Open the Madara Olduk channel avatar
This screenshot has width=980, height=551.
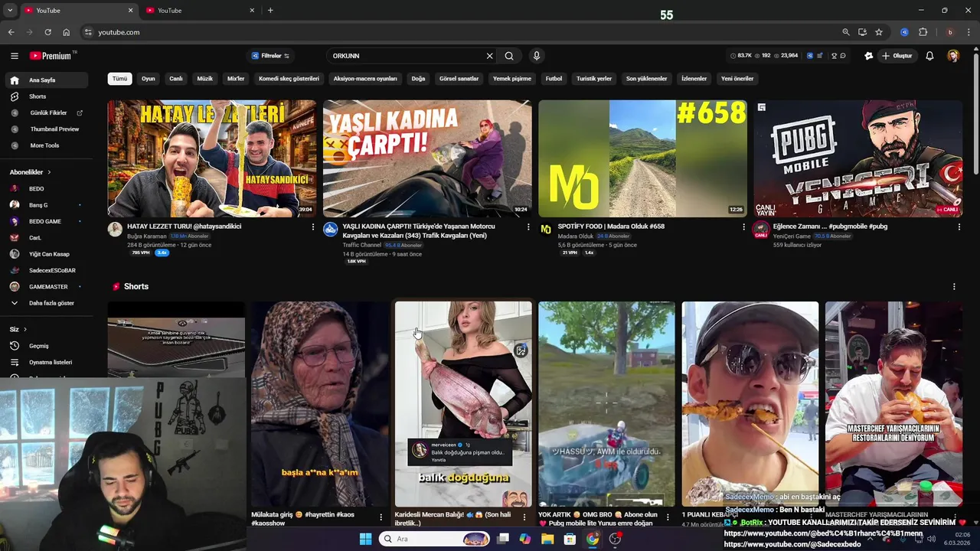coord(546,229)
